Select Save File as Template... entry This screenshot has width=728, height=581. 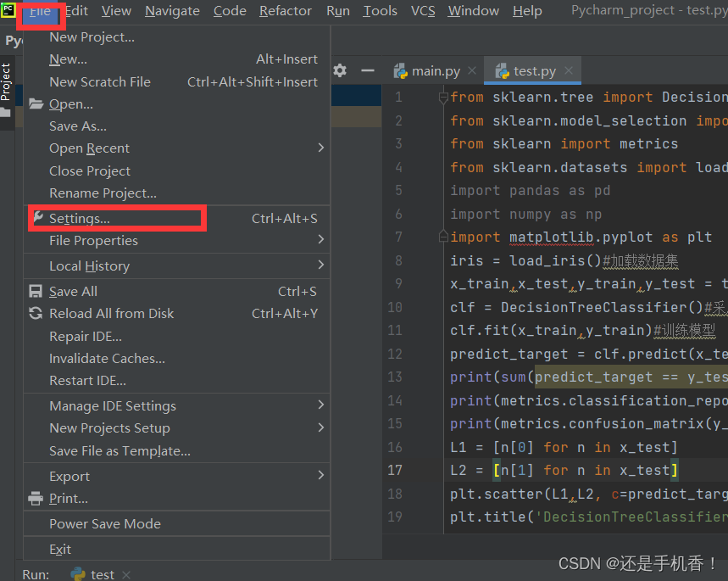coord(177,451)
